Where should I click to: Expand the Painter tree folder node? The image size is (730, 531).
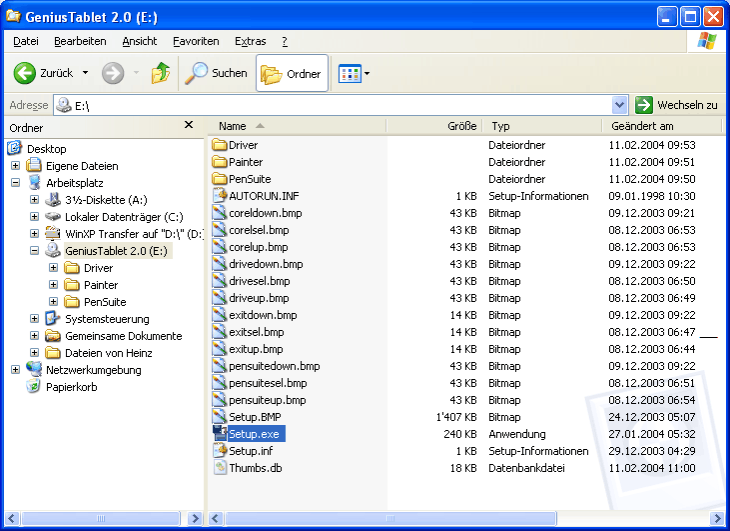click(54, 284)
